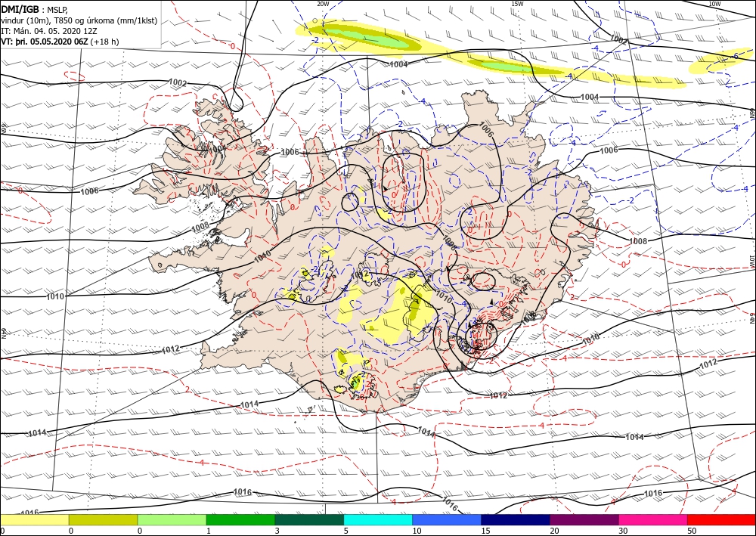
Task: Choose the purple legend segment labeled 20
Action: (x=584, y=519)
